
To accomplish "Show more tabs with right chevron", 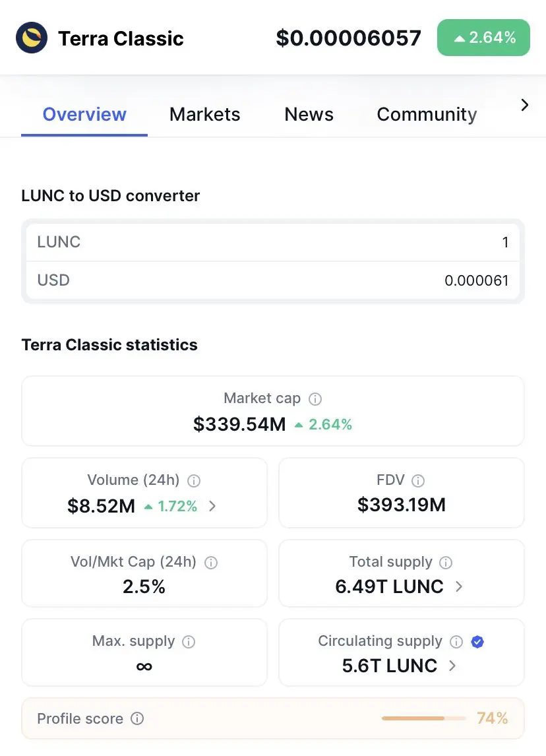I will coord(525,105).
